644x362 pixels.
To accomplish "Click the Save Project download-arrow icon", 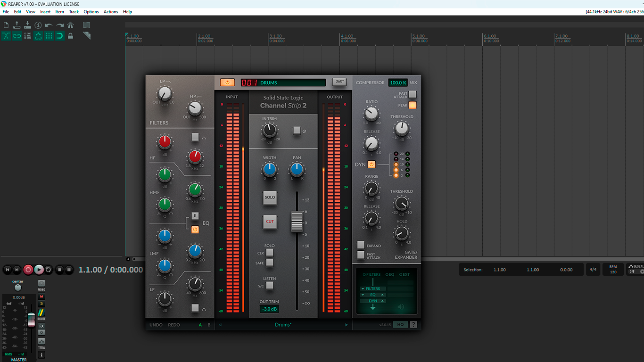I will pos(27,25).
